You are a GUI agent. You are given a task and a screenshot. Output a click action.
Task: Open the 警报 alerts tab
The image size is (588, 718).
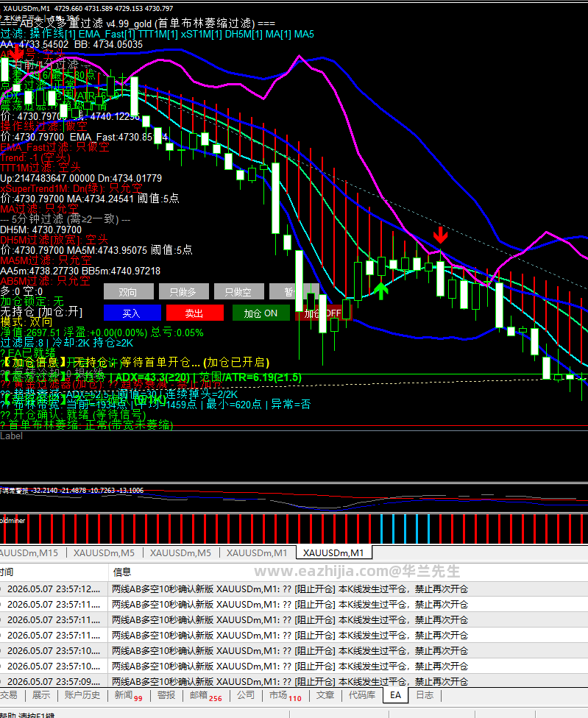[x=166, y=695]
